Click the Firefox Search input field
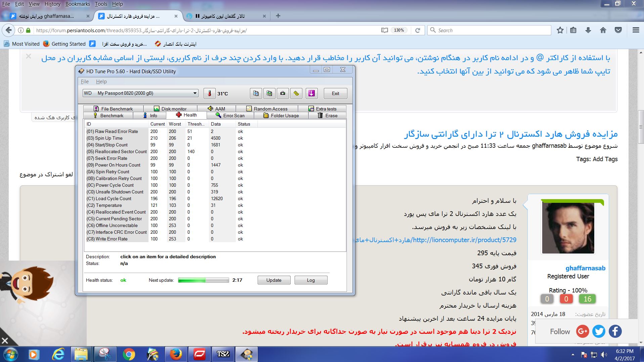This screenshot has width=644, height=362. tap(489, 30)
